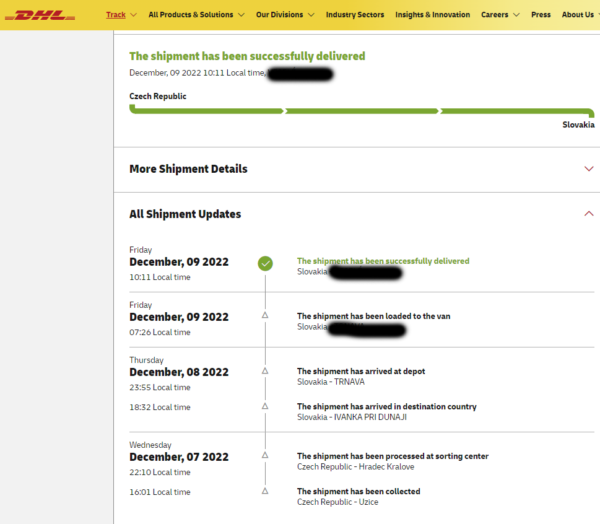600x524 pixels.
Task: Click the More Shipment Details heading
Action: 188,169
